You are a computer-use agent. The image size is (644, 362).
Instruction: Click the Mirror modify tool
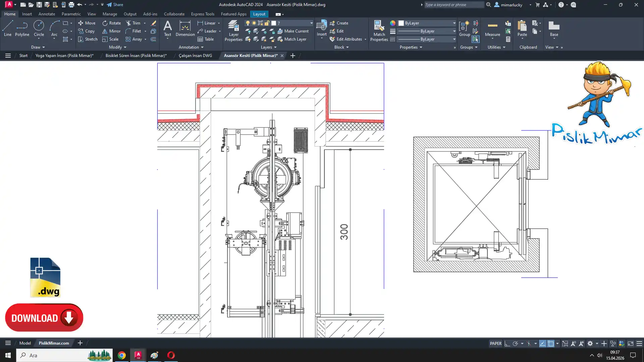111,31
